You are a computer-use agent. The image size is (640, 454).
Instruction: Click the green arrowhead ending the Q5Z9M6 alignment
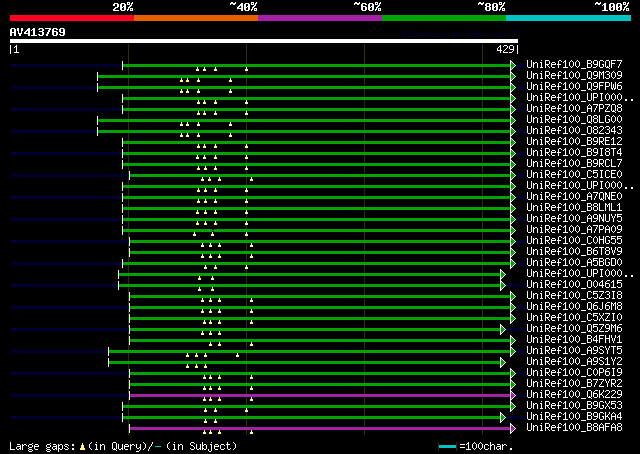point(503,329)
